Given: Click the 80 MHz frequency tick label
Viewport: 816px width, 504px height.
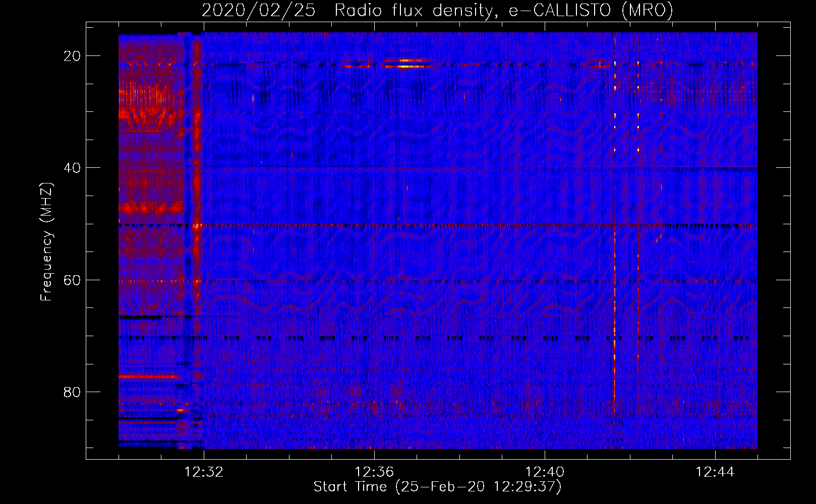Looking at the screenshot, I should click(x=72, y=392).
